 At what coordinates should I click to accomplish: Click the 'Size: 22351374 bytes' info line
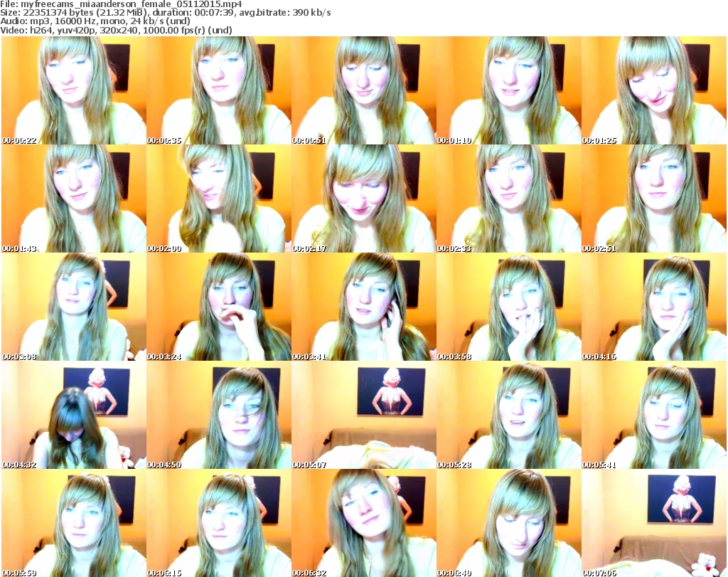(166, 13)
